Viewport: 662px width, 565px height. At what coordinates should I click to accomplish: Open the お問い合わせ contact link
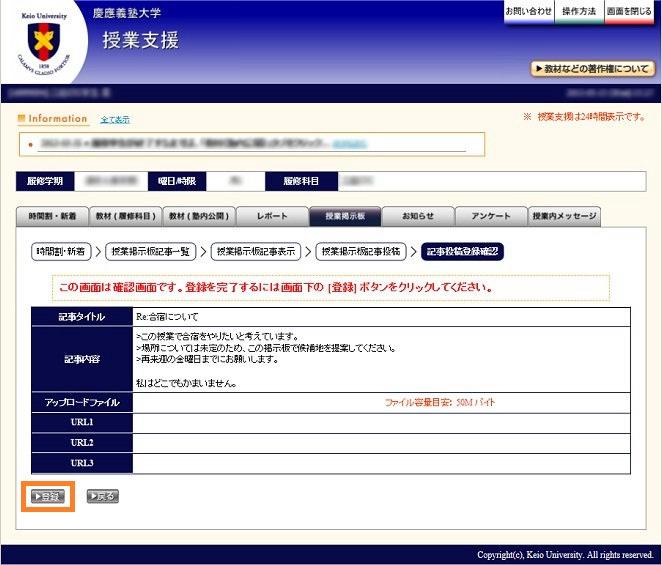point(528,11)
